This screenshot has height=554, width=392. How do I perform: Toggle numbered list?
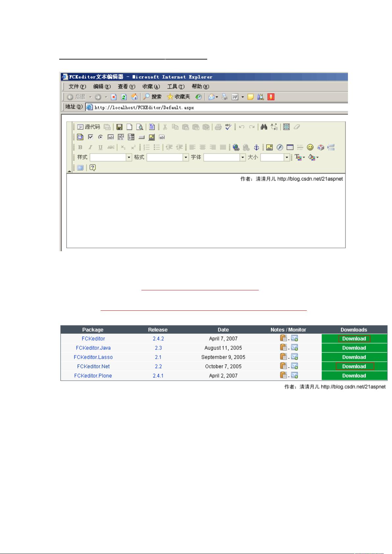[147, 147]
